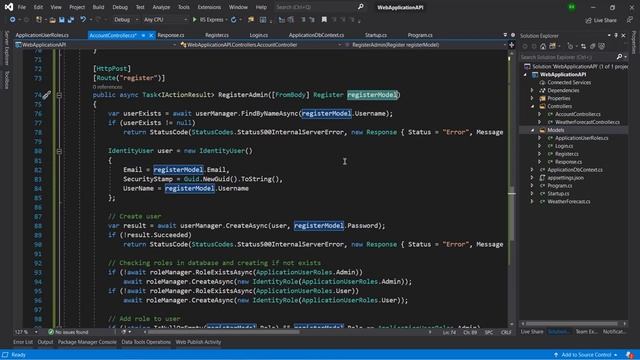
Task: Select Connected Services in Solution Explorer
Action: [x=569, y=82]
